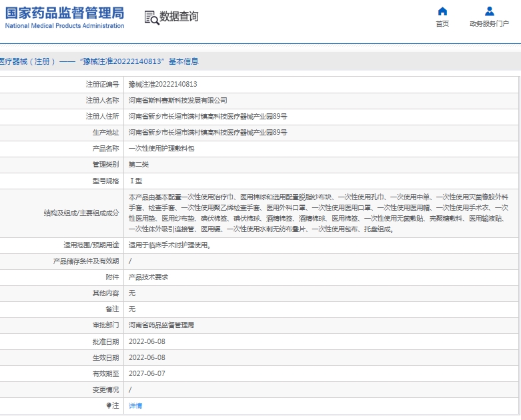Click the bulb icon beside 注

pyautogui.click(x=108, y=405)
